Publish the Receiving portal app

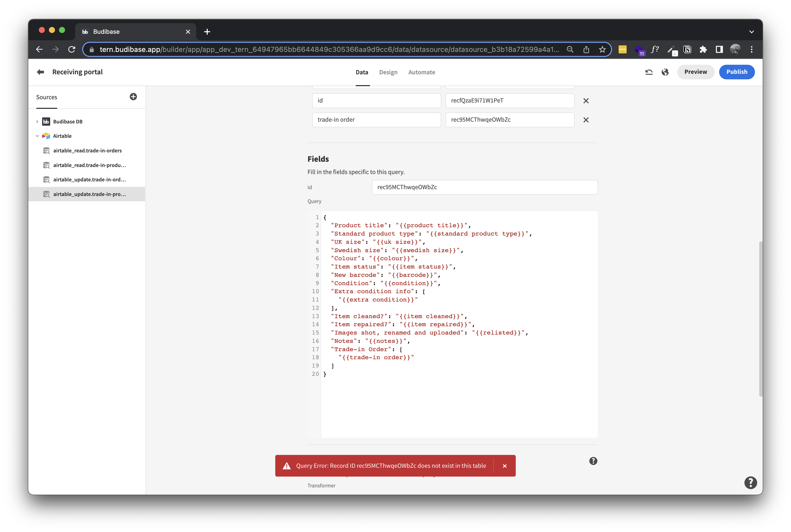737,72
